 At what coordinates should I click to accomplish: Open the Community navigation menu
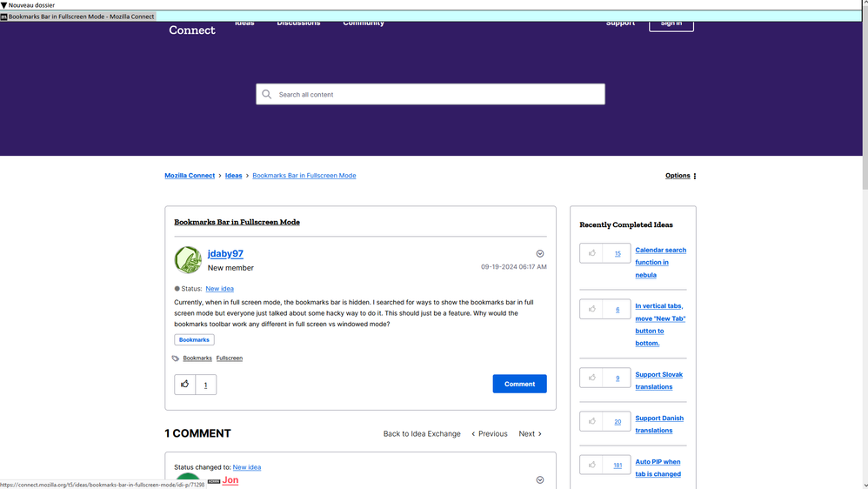pyautogui.click(x=364, y=23)
